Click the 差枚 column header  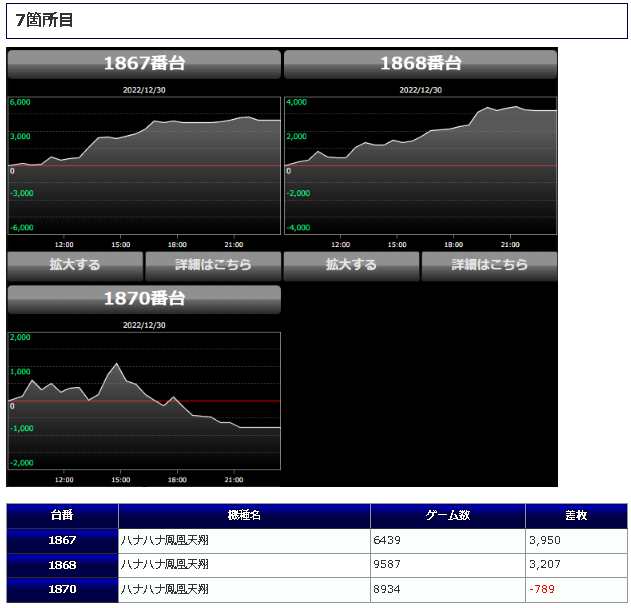(x=576, y=515)
